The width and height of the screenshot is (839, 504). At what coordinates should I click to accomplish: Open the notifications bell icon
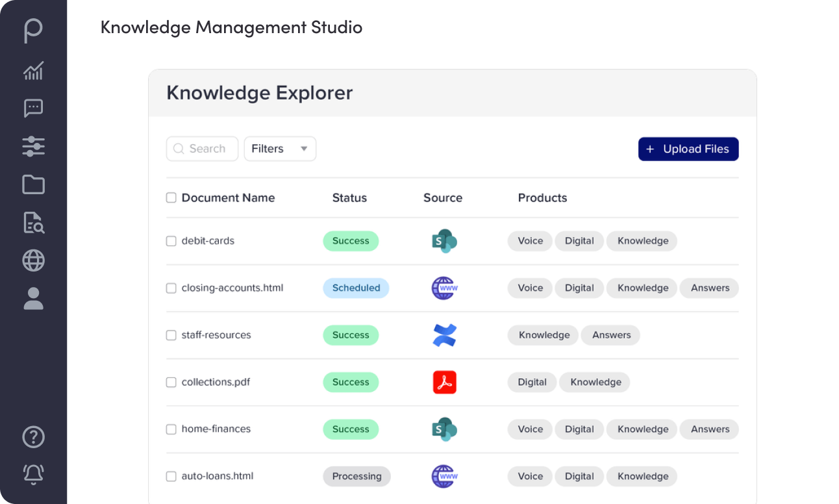[33, 475]
